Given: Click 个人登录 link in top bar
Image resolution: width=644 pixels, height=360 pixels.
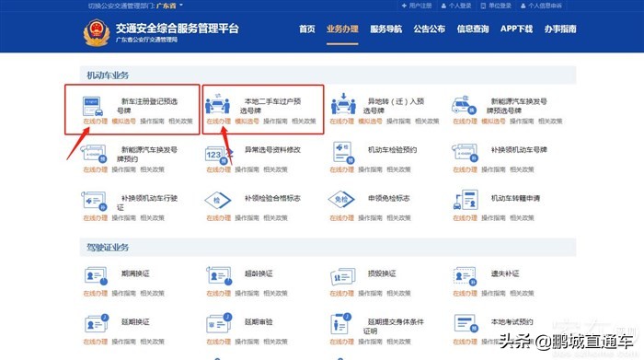Looking at the screenshot, I should (456, 6).
